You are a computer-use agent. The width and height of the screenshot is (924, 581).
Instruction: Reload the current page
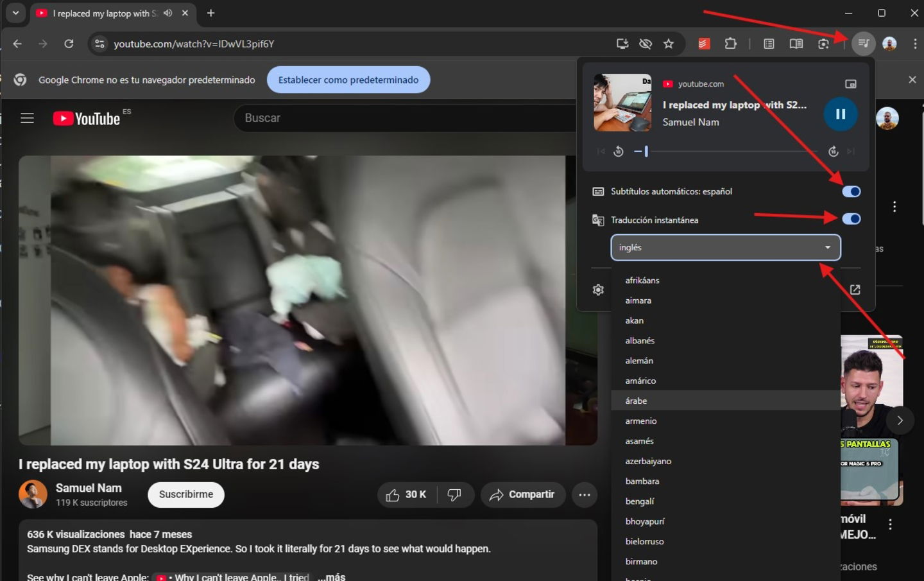coord(69,44)
